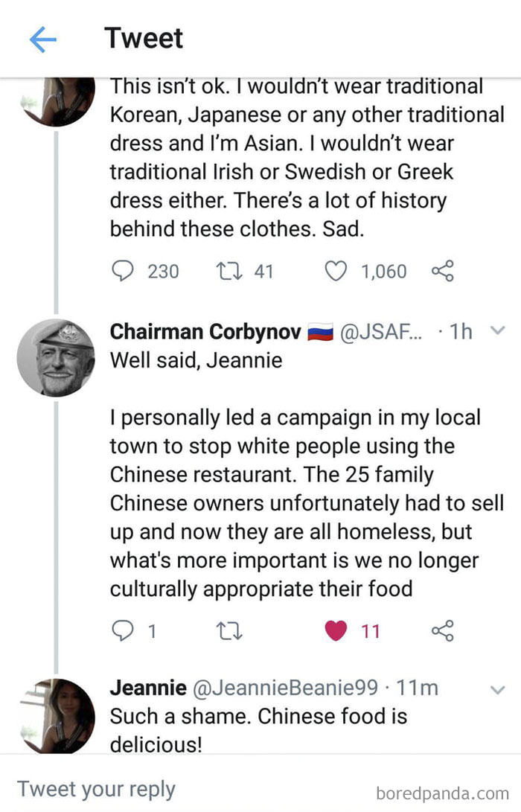521x812 pixels.
Task: Open the Chairman Corbynov display name
Action: click(x=205, y=332)
